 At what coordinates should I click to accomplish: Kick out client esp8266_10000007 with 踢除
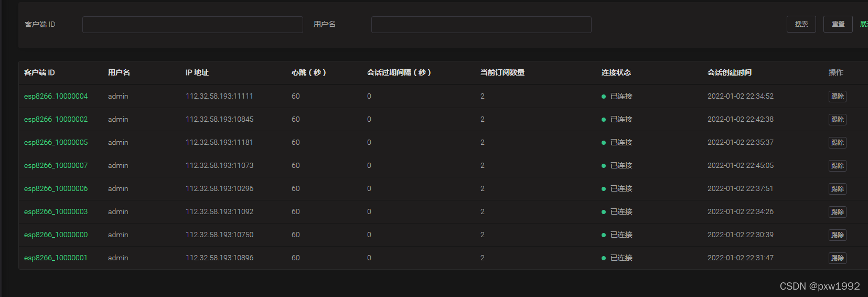pyautogui.click(x=837, y=166)
